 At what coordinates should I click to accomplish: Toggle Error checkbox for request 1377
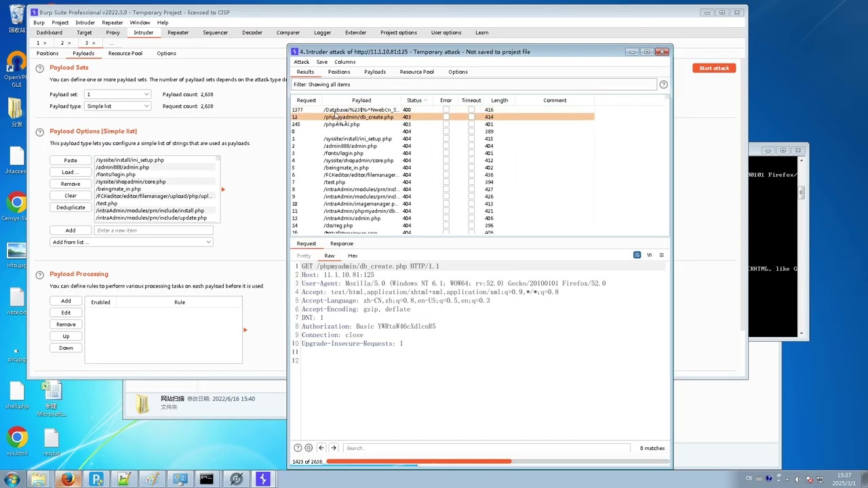[446, 110]
